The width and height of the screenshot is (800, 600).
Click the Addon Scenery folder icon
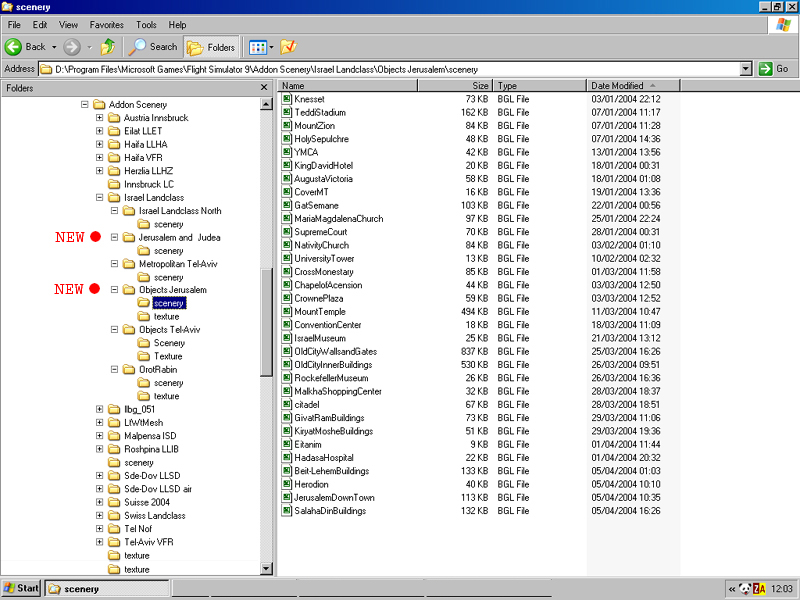pyautogui.click(x=99, y=105)
